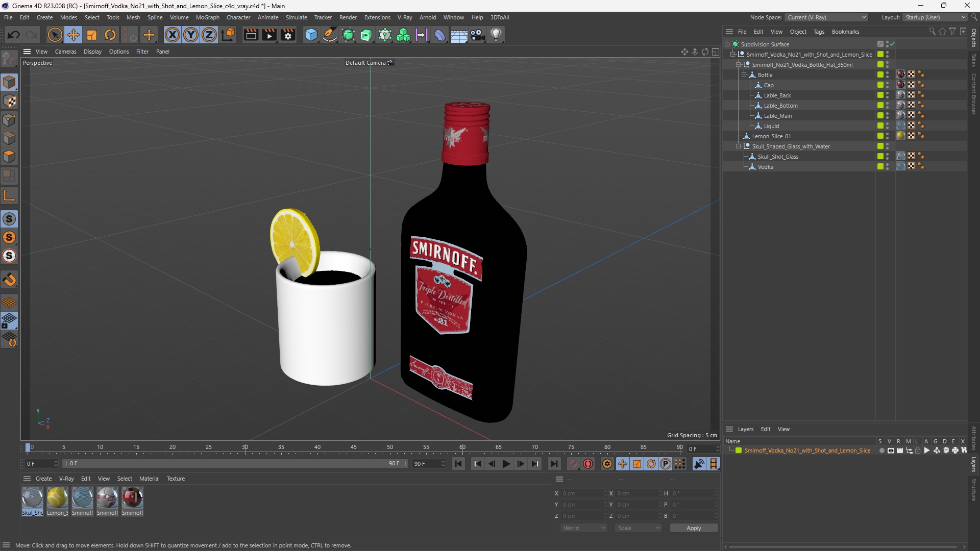The height and width of the screenshot is (551, 980).
Task: Open the Scale mode dropdown
Action: pos(639,528)
